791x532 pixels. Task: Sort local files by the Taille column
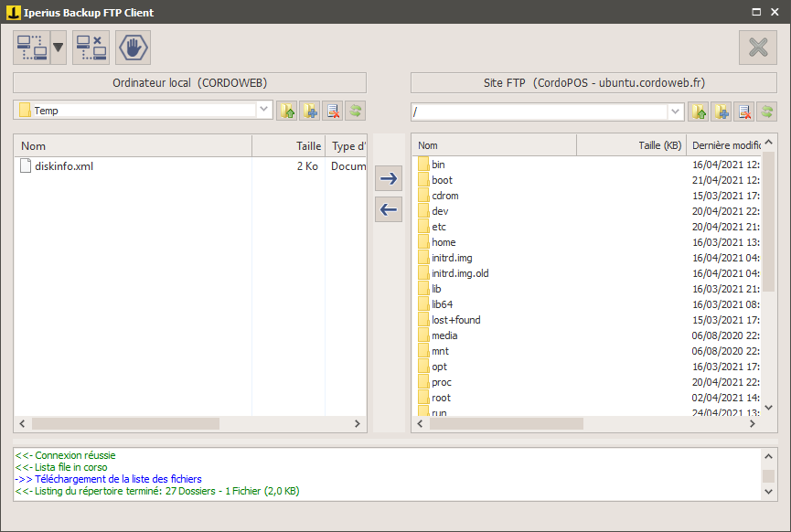coord(289,146)
